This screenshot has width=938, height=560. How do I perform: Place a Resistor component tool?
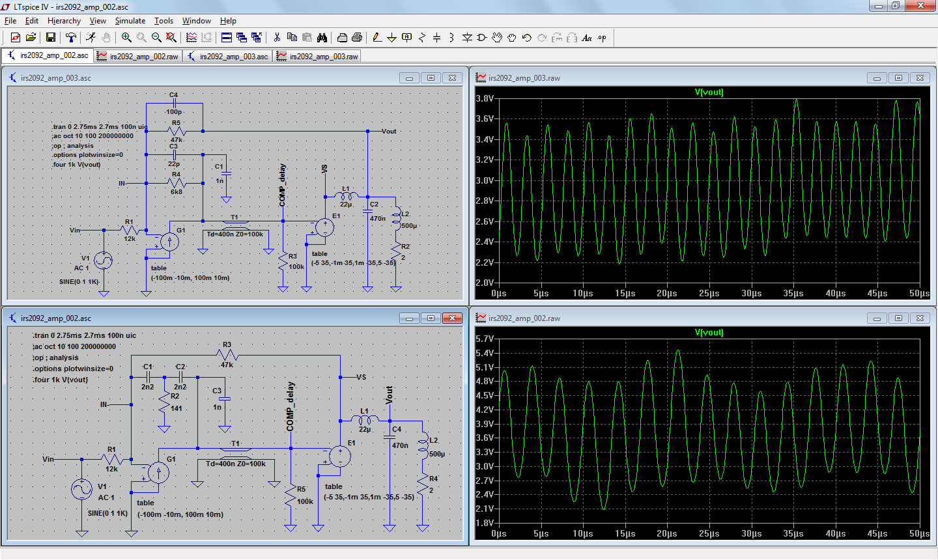tap(421, 38)
